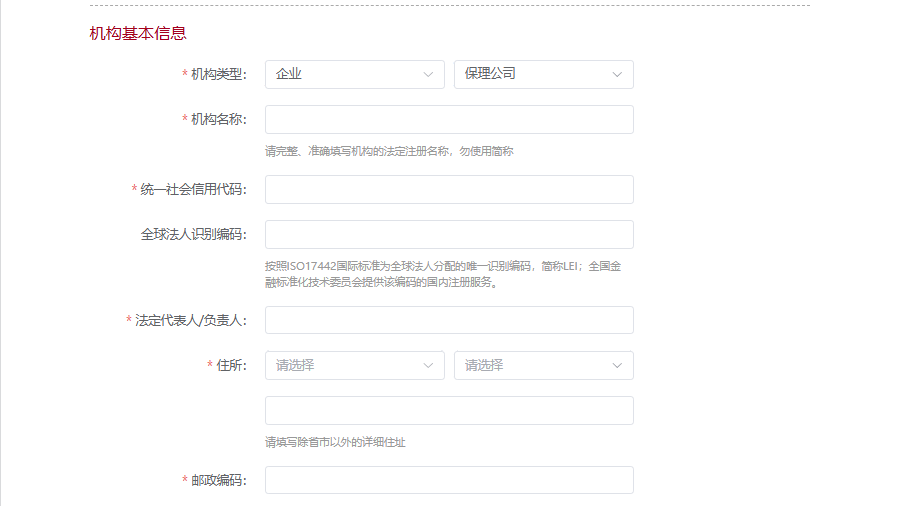Open the 企业 institution type dropdown
This screenshot has height=506, width=898.
click(x=355, y=74)
